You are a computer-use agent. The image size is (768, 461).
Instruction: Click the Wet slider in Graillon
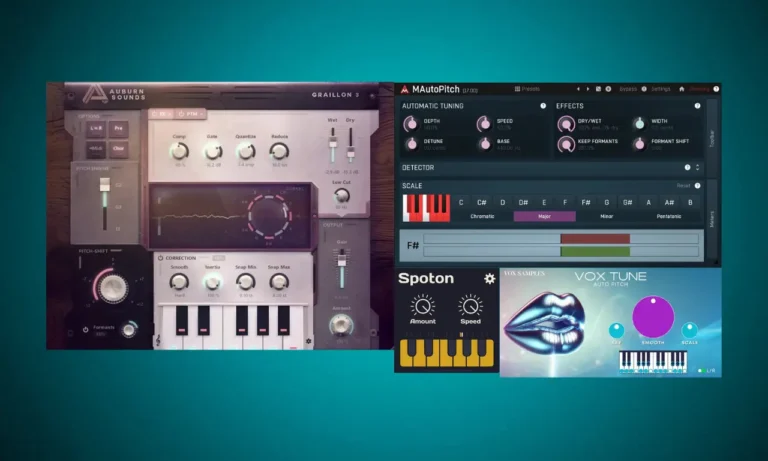[333, 145]
